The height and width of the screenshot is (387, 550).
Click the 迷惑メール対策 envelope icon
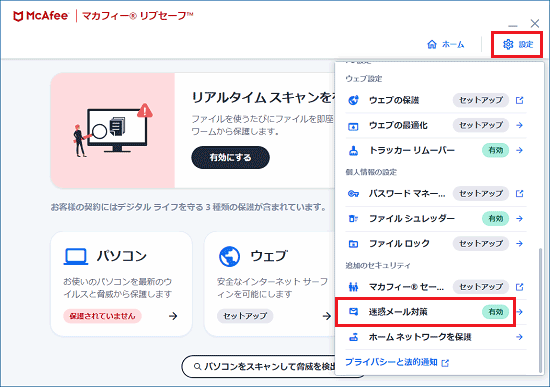(x=353, y=312)
